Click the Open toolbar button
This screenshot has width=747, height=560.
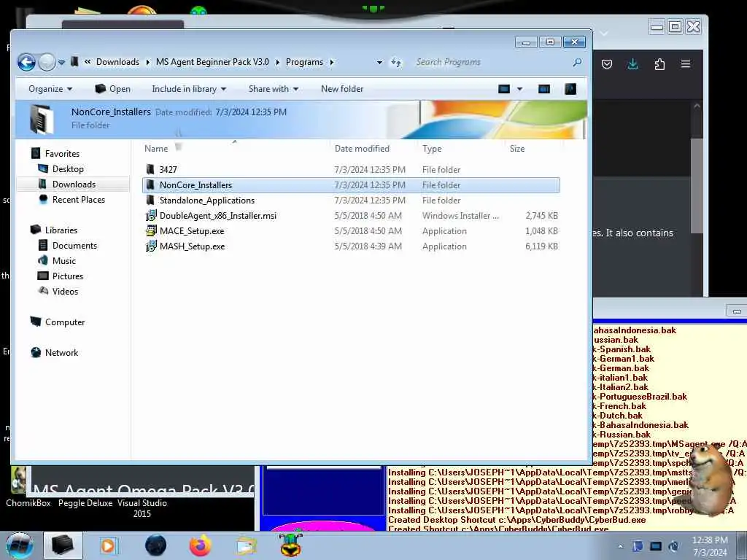(x=113, y=89)
